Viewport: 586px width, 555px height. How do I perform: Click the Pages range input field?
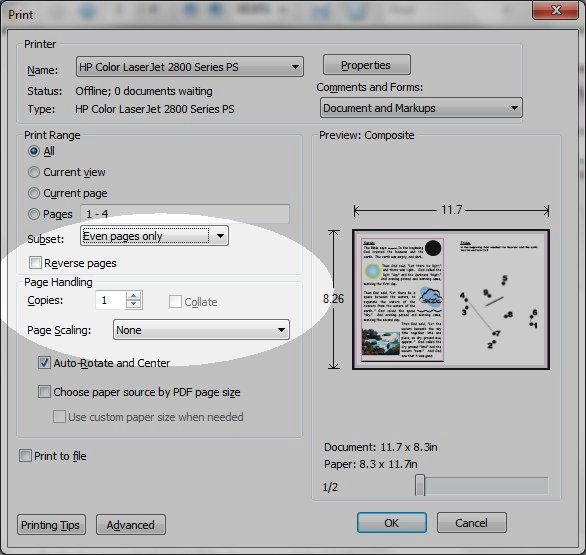pyautogui.click(x=185, y=214)
